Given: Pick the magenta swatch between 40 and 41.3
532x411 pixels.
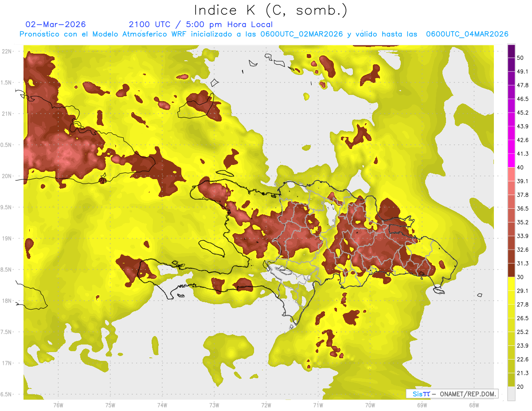Looking at the screenshot, I should pos(511,160).
